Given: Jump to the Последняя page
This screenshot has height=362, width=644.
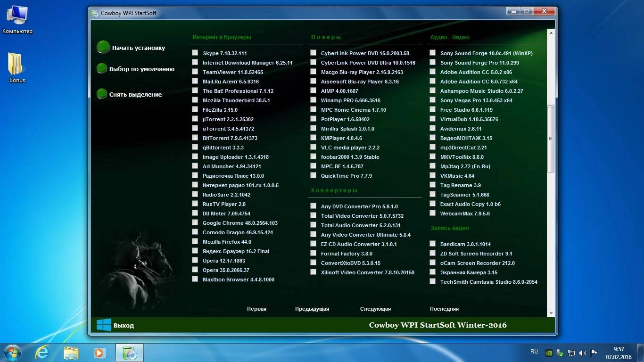Looking at the screenshot, I should click(x=444, y=309).
